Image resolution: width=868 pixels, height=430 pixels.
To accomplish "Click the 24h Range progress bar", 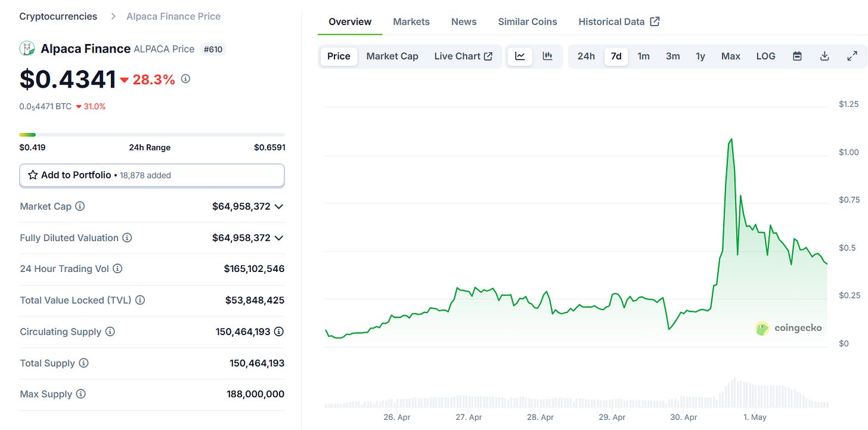I will (152, 135).
